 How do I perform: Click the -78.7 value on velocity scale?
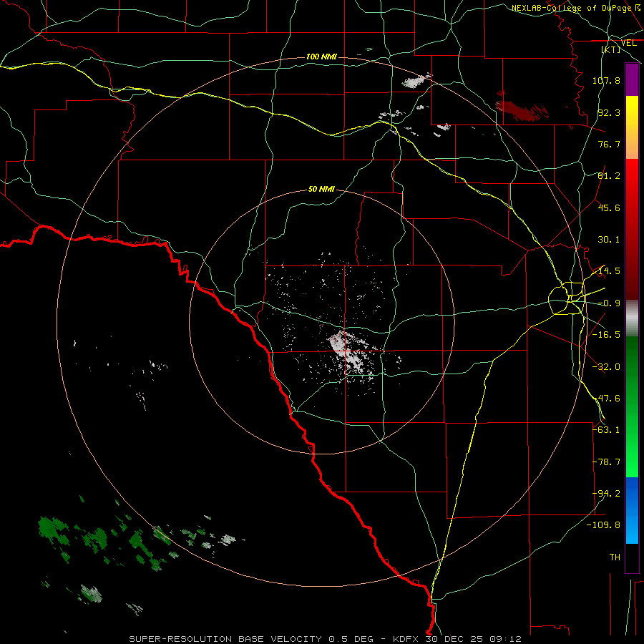click(x=606, y=462)
